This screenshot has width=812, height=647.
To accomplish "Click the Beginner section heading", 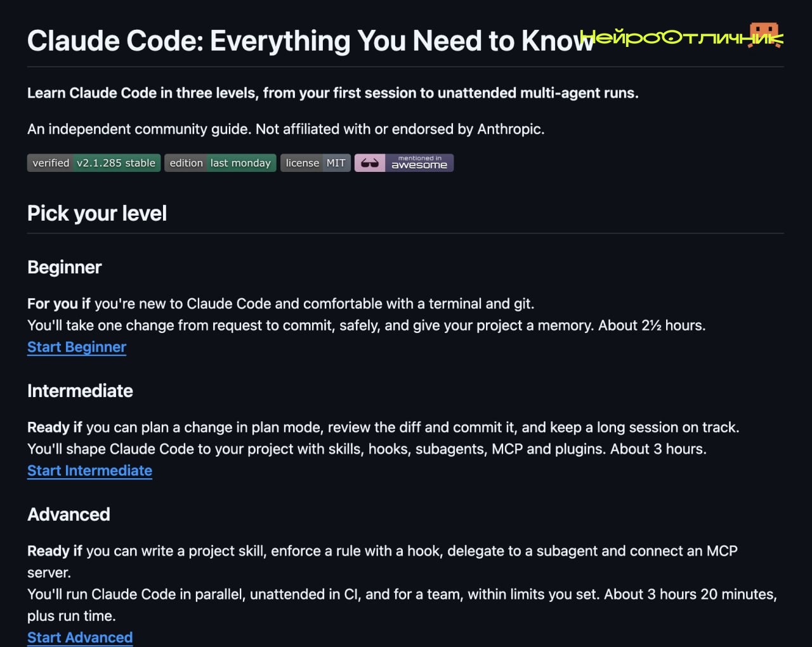I will (x=65, y=267).
